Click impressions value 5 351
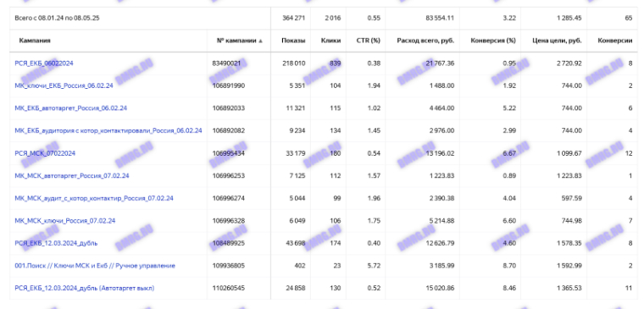This screenshot has width=644, height=309. pyautogui.click(x=297, y=86)
